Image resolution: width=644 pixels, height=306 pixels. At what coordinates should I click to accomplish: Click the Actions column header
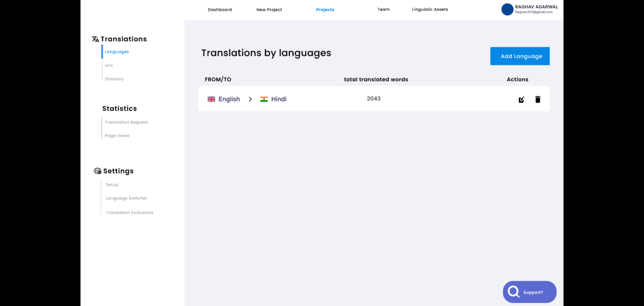click(x=518, y=79)
